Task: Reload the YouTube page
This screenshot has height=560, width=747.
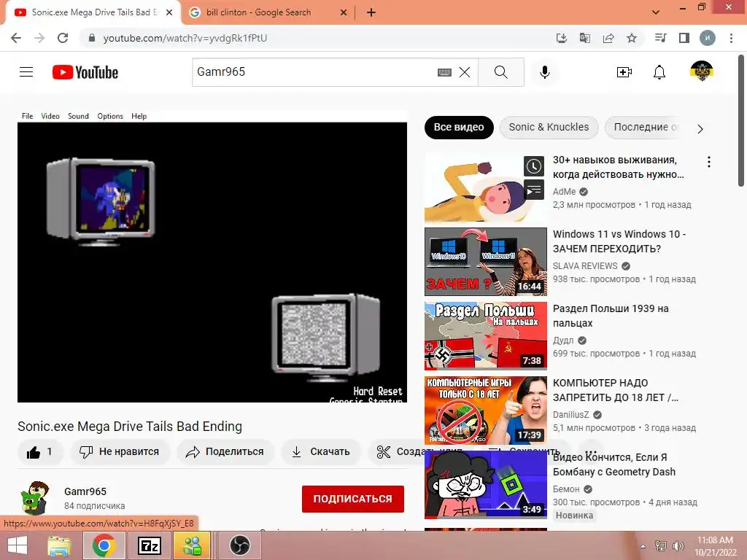Action: (63, 38)
